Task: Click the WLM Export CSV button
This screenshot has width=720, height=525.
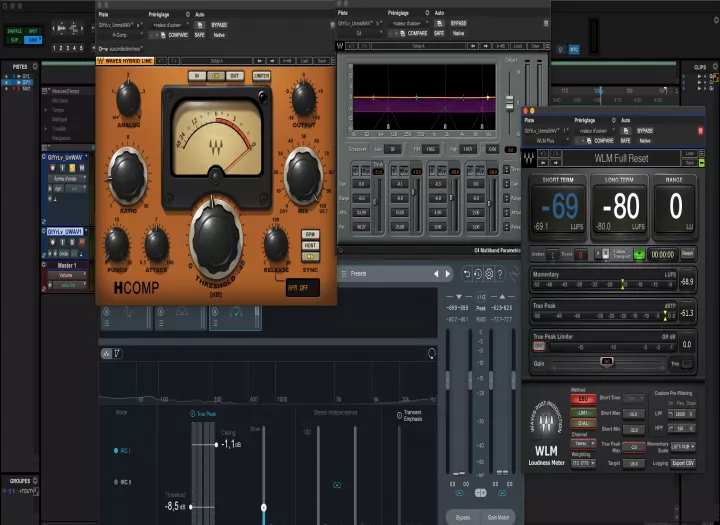Action: [683, 463]
